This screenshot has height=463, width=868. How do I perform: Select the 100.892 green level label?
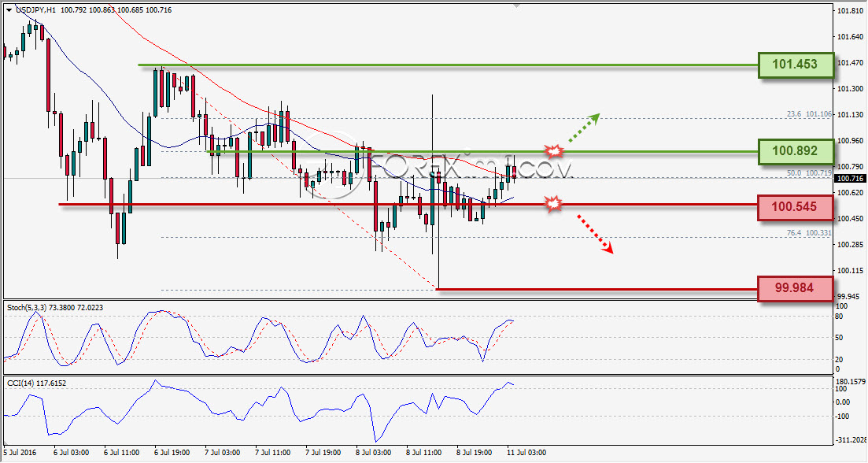click(x=795, y=151)
